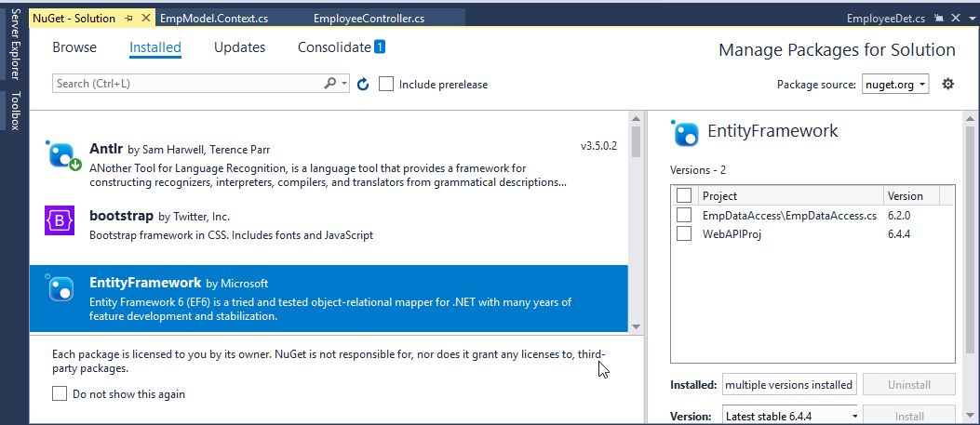Click EmpDataAccess version 6.2.0 cell
This screenshot has width=980, height=425.
pyautogui.click(x=901, y=216)
